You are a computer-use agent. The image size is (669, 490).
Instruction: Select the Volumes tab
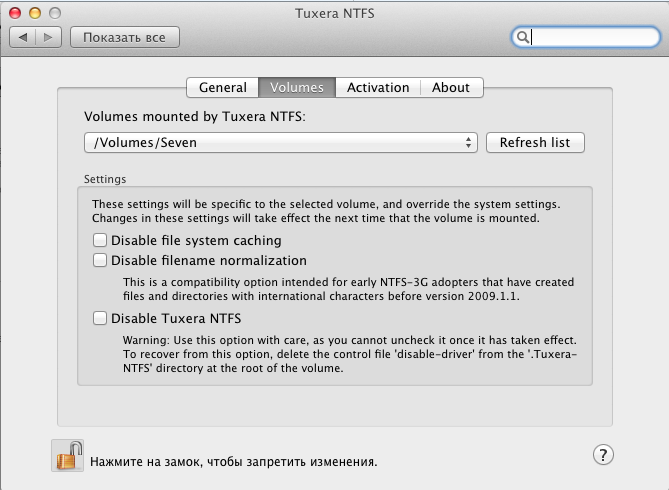(297, 87)
